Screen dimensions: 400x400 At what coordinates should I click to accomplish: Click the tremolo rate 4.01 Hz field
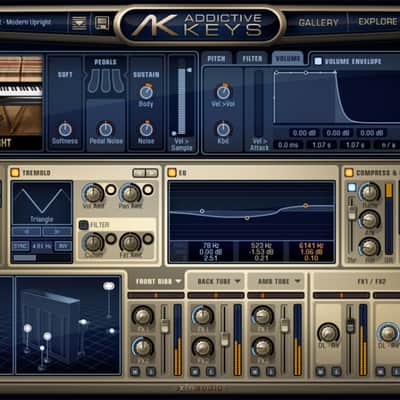coord(42,246)
